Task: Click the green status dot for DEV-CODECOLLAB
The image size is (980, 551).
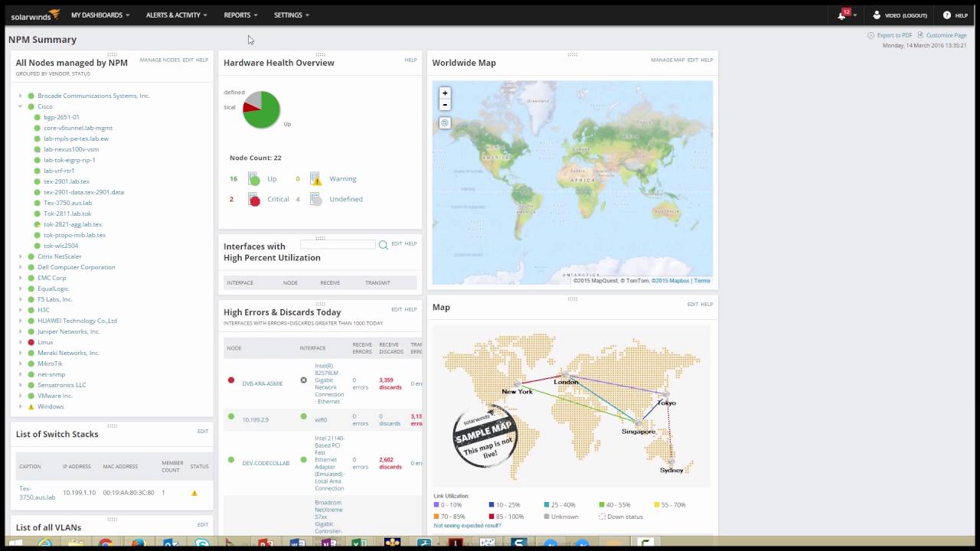Action: (x=231, y=460)
